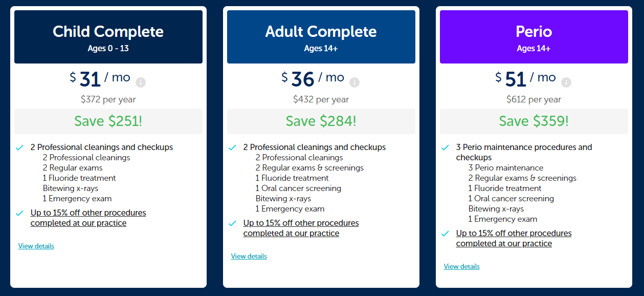Click checkmark beside Perio maintenance procedures
The image size is (644, 296).
(x=445, y=147)
